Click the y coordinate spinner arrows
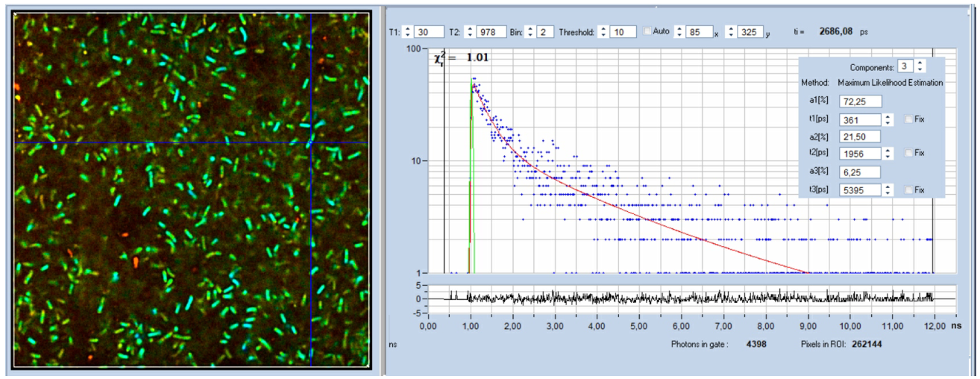The height and width of the screenshot is (379, 980). 730,32
